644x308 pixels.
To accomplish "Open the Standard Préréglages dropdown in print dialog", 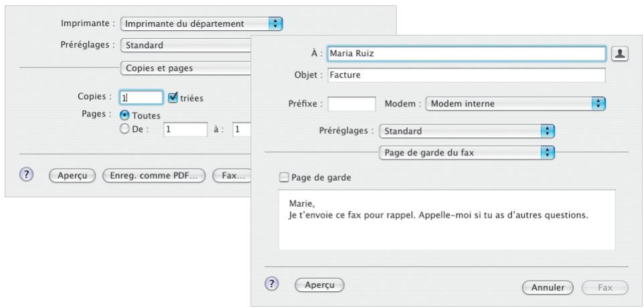I will (x=185, y=45).
